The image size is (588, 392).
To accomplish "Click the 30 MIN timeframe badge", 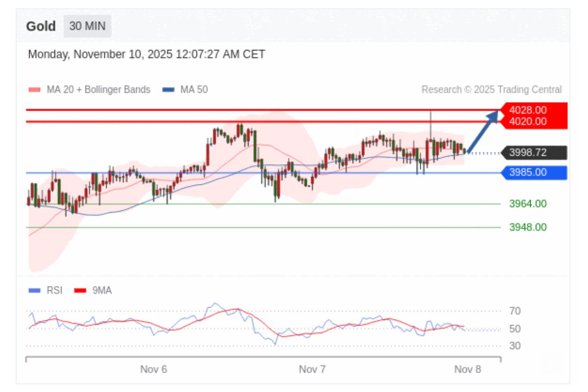I will (87, 26).
